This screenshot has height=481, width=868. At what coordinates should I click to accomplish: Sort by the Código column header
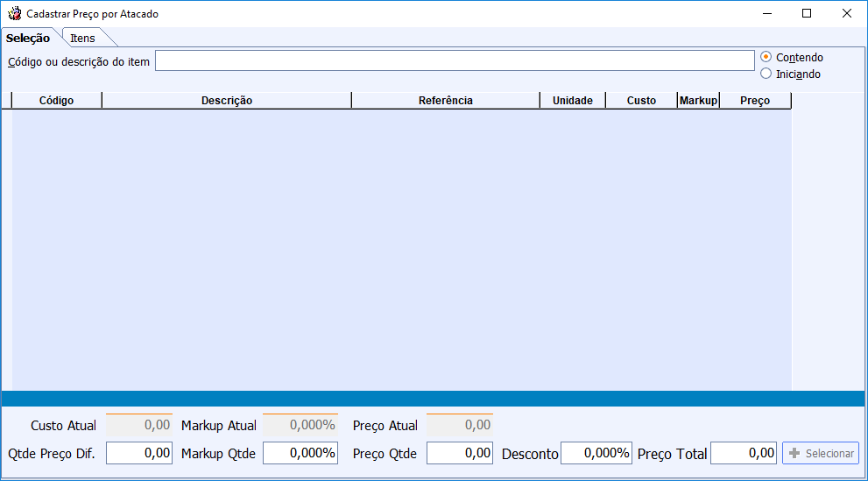pyautogui.click(x=57, y=101)
